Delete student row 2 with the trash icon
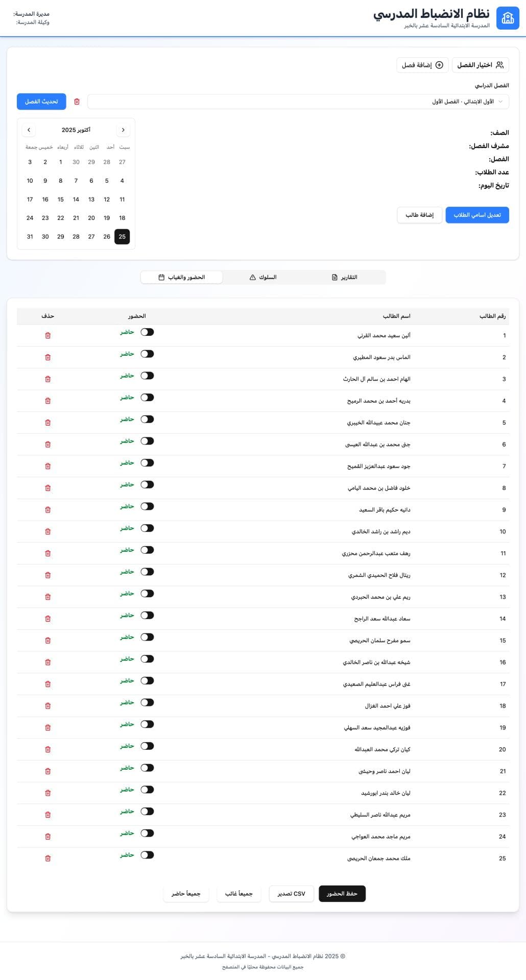 pos(48,357)
